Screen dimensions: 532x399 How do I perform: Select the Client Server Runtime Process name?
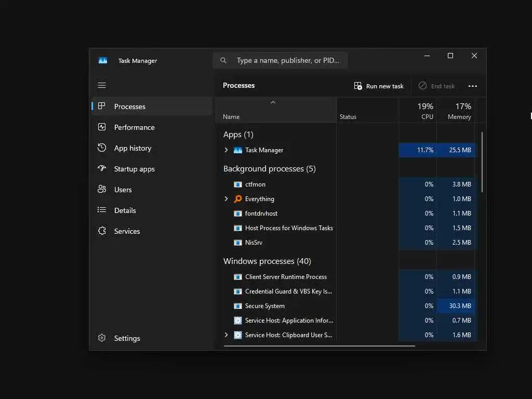(286, 277)
